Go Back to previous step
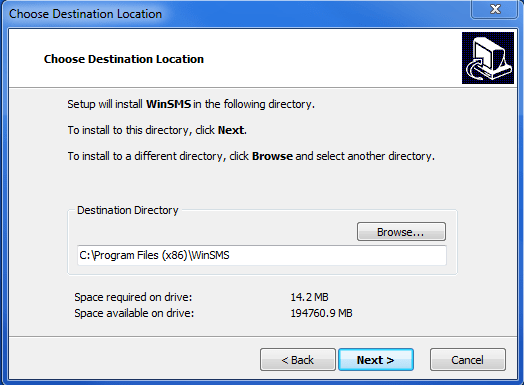 [298, 360]
